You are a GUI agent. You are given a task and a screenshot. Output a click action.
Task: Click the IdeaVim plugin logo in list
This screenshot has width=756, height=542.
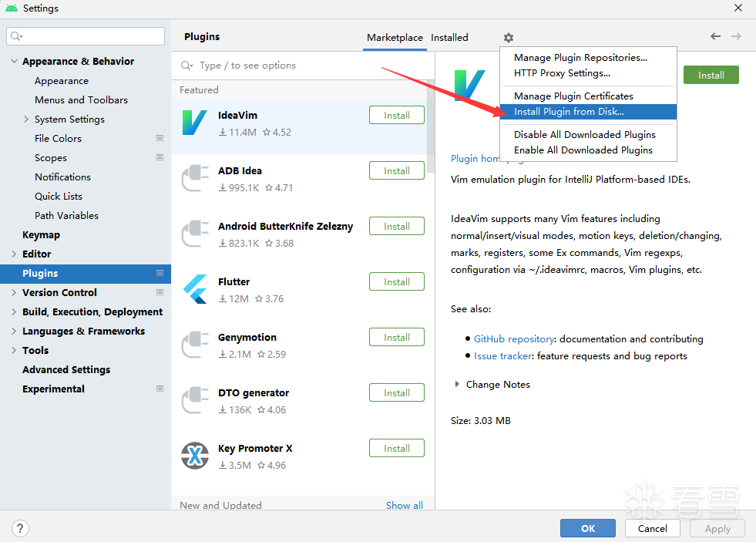[x=195, y=123]
